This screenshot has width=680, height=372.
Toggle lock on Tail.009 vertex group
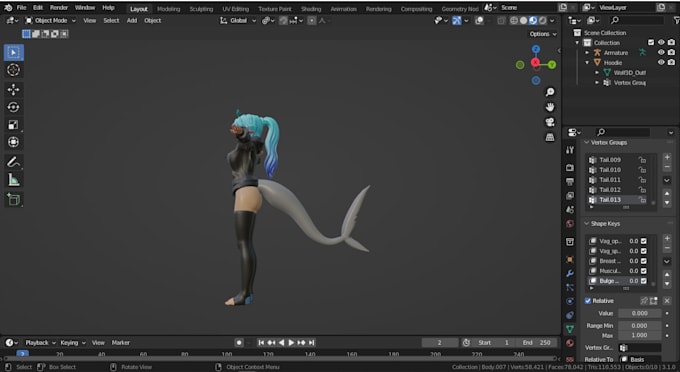(642, 160)
